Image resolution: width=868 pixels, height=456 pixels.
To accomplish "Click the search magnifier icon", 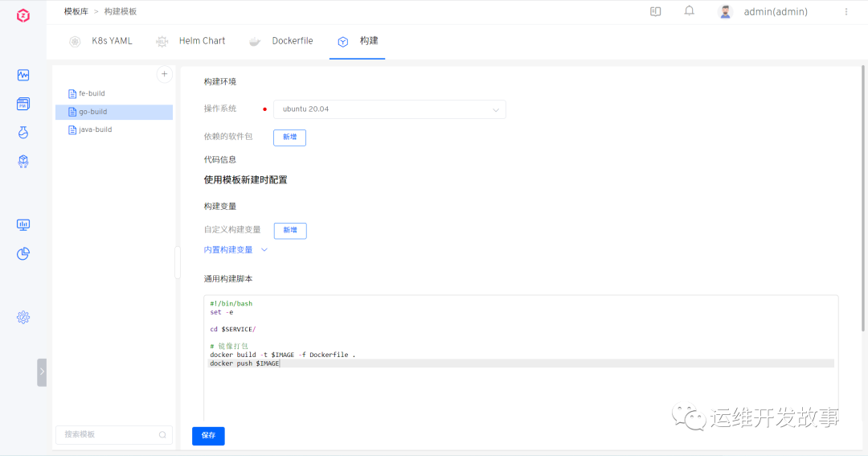I will tap(162, 435).
